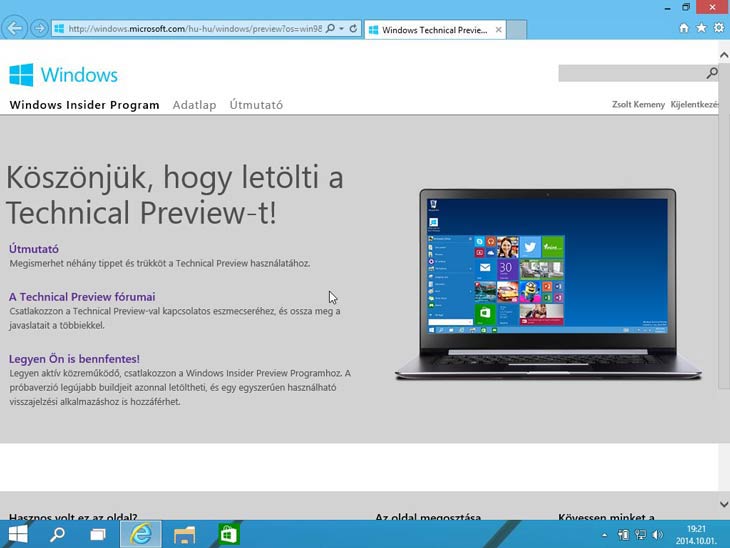Open the Start menu button
The height and width of the screenshot is (548, 730).
coord(18,534)
